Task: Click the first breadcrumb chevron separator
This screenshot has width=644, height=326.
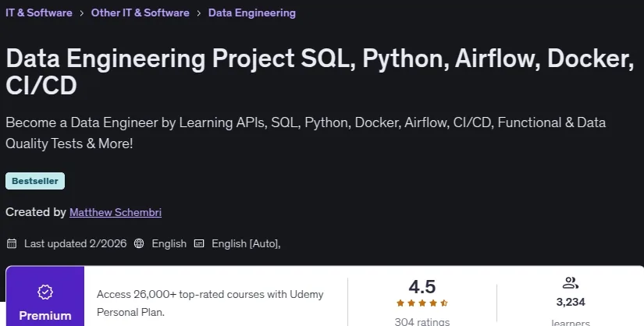Action: point(82,13)
